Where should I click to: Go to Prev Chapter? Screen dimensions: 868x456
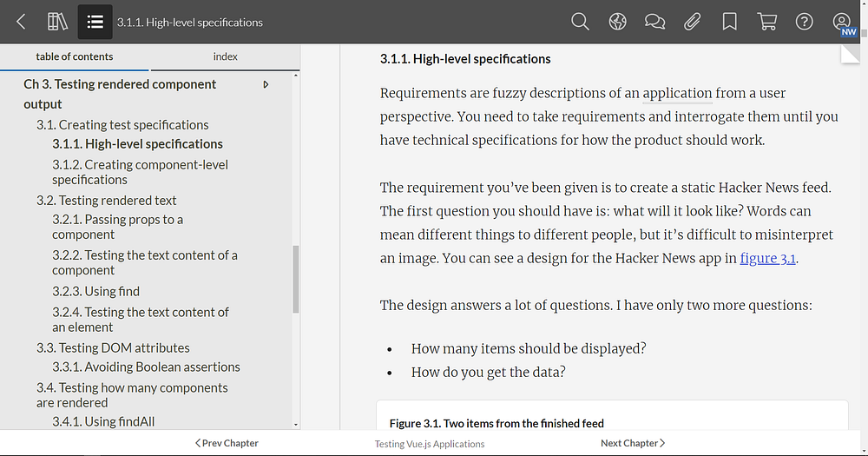pos(227,443)
